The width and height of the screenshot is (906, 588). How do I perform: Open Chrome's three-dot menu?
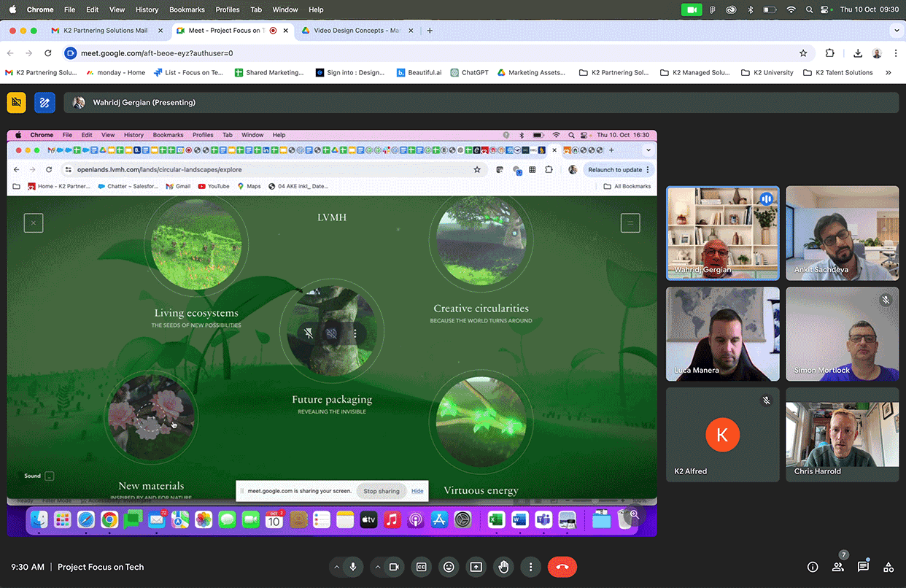[895, 53]
